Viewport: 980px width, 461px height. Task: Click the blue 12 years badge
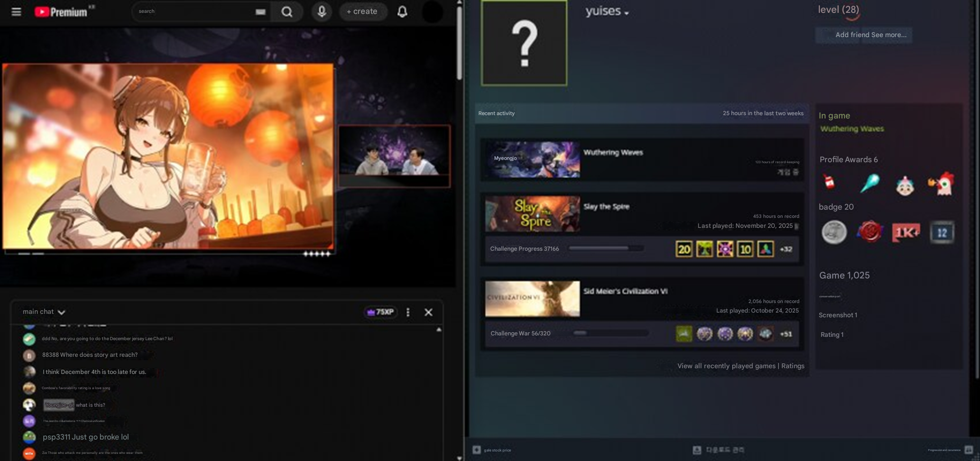942,232
